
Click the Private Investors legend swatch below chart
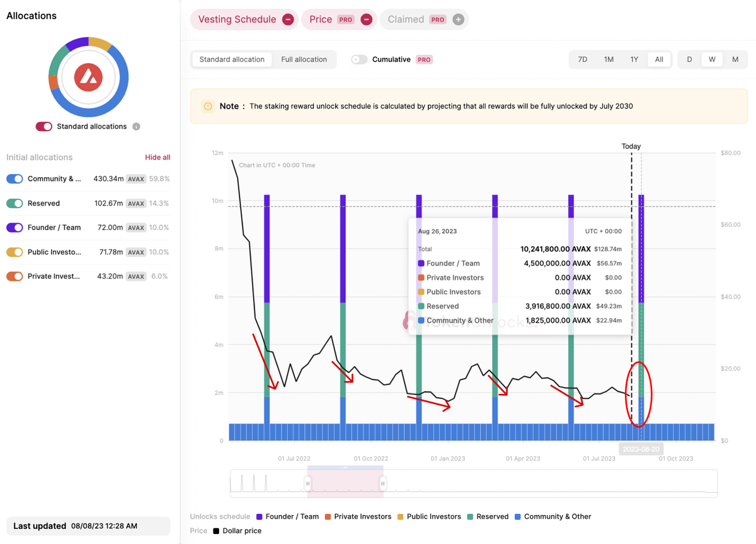point(328,517)
